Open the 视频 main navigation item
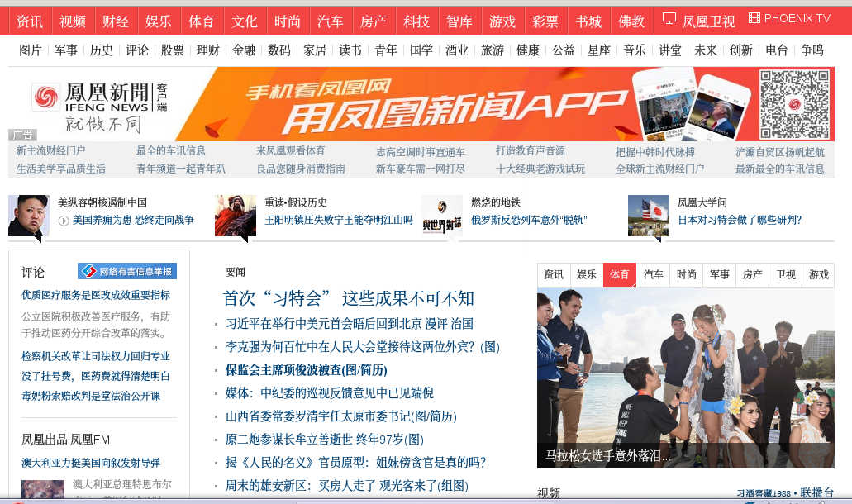This screenshot has height=504, width=852. (73, 21)
